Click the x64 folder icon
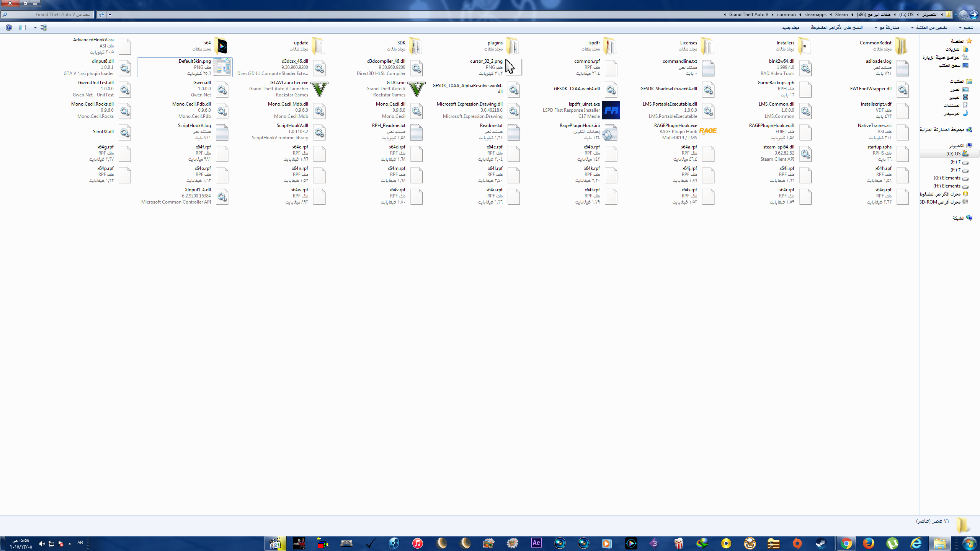This screenshot has width=980, height=551. click(x=221, y=46)
